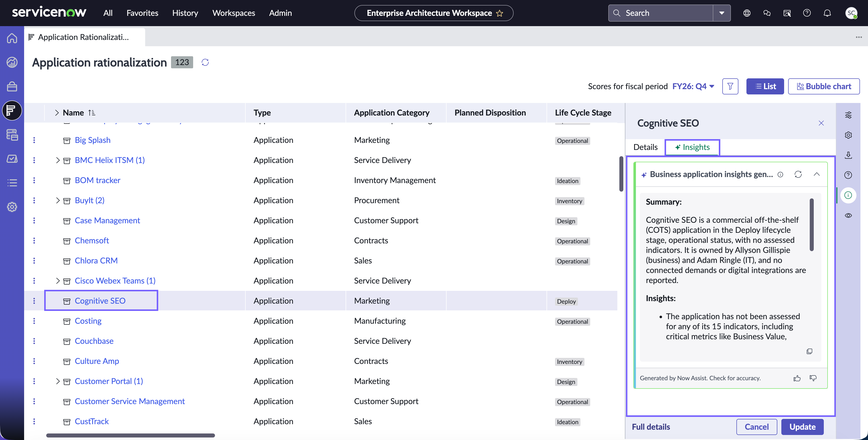Open the History menu
868x440 pixels.
tap(185, 13)
